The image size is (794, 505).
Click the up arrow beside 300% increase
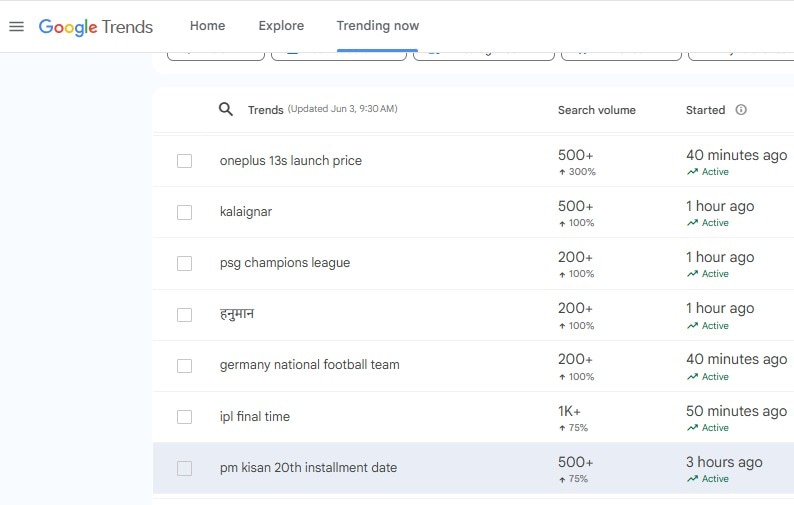pyautogui.click(x=562, y=172)
